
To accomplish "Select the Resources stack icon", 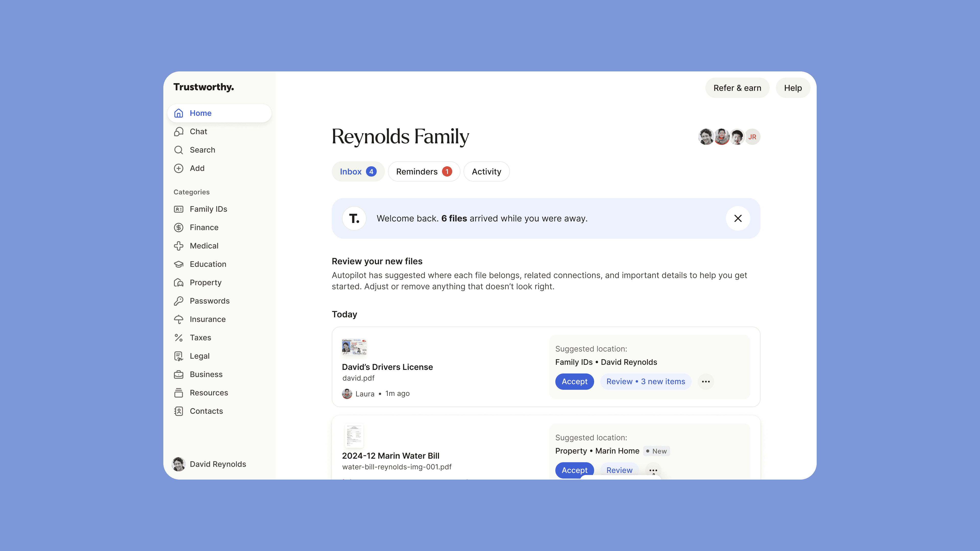I will point(178,393).
